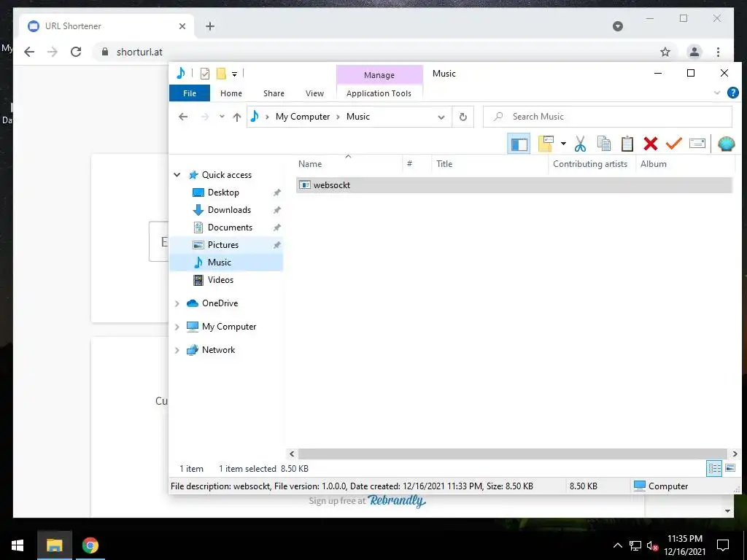Select Videos in the navigation pane

[x=220, y=280]
